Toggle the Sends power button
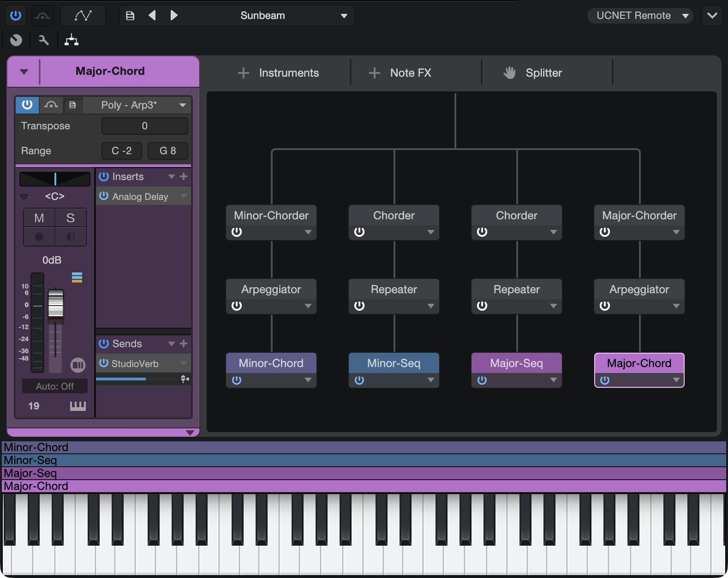Image resolution: width=728 pixels, height=578 pixels. 104,343
